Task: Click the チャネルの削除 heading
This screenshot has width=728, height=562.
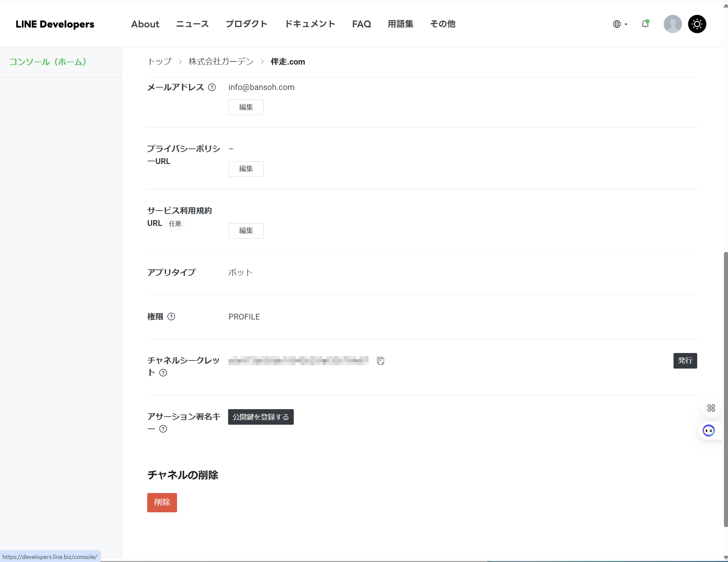Action: click(183, 475)
